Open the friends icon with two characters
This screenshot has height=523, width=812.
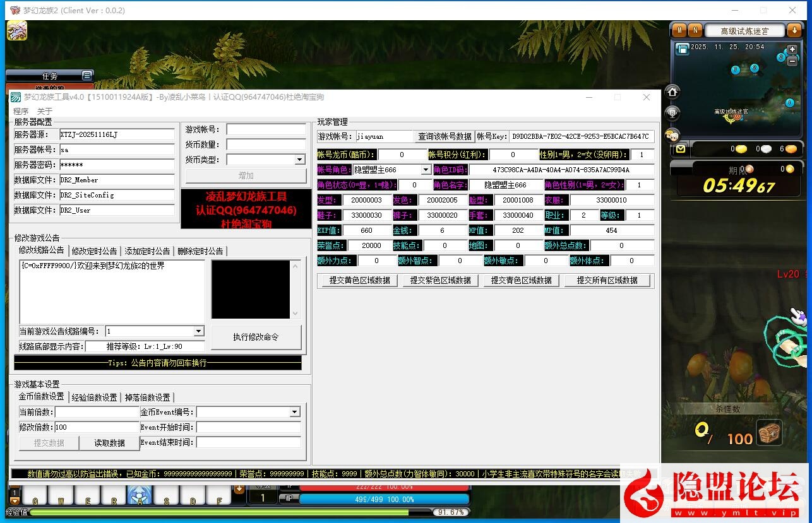pyautogui.click(x=672, y=134)
